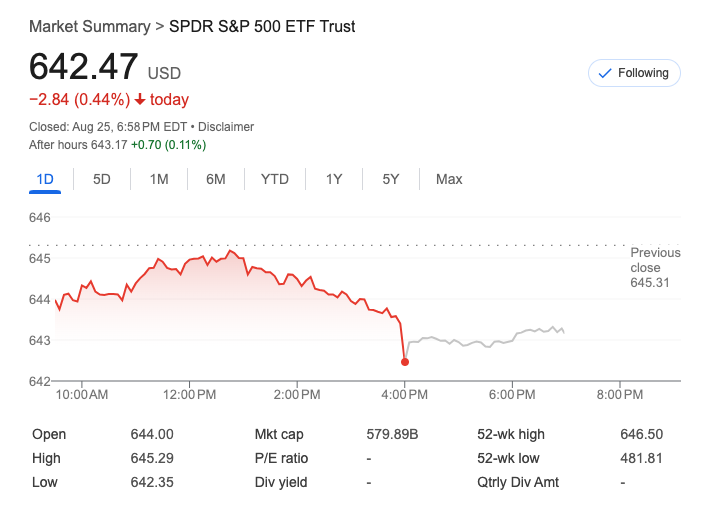The image size is (708, 507).
Task: Click the checkmark icon in Following
Action: (604, 73)
